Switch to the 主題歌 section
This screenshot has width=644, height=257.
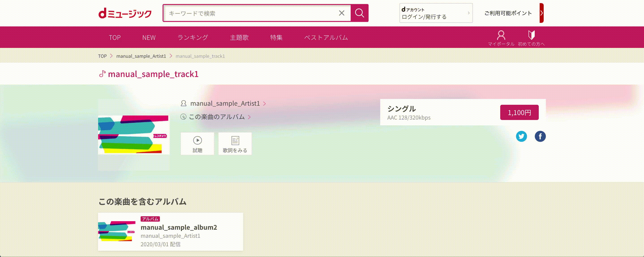point(239,37)
